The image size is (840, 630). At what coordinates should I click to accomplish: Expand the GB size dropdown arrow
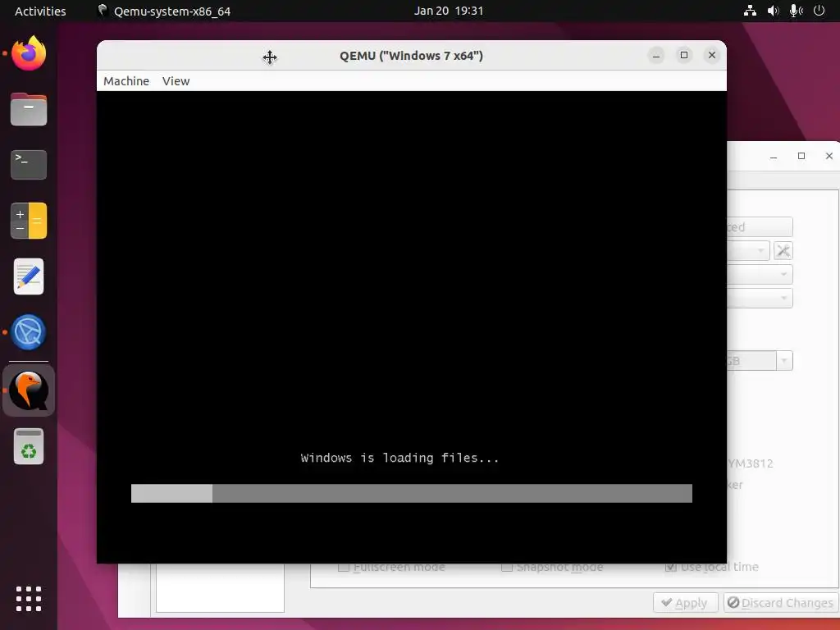pos(784,361)
